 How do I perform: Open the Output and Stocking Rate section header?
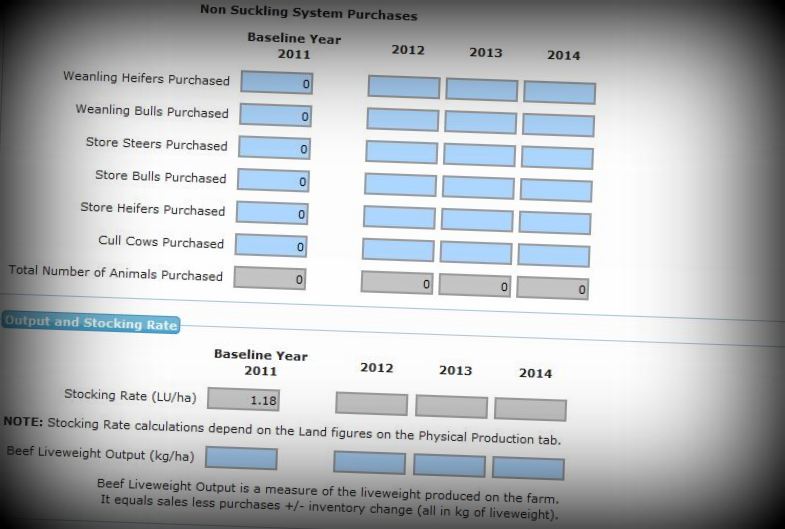click(90, 323)
